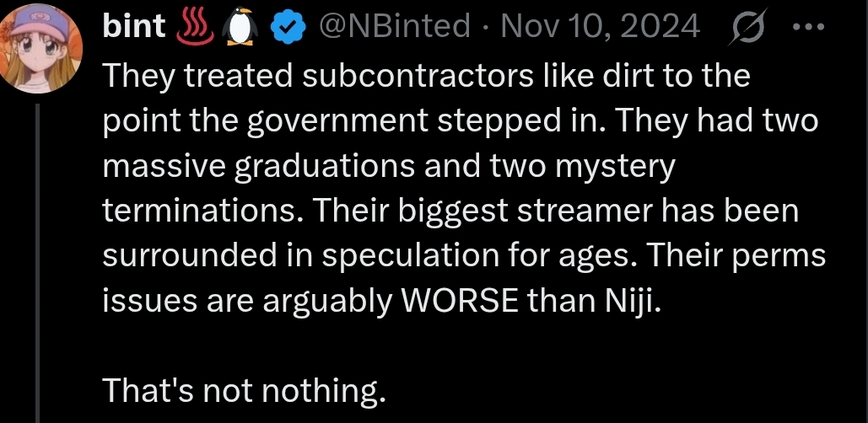Open the display name "bint" link
Image resolution: width=868 pixels, height=423 pixels.
[134, 26]
